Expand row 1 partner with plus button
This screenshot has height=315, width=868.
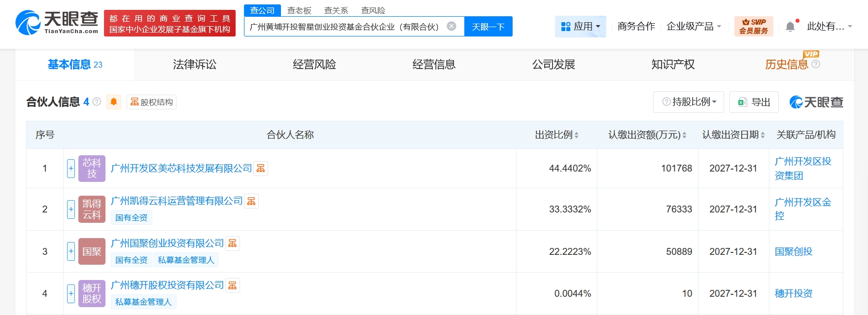tap(71, 169)
